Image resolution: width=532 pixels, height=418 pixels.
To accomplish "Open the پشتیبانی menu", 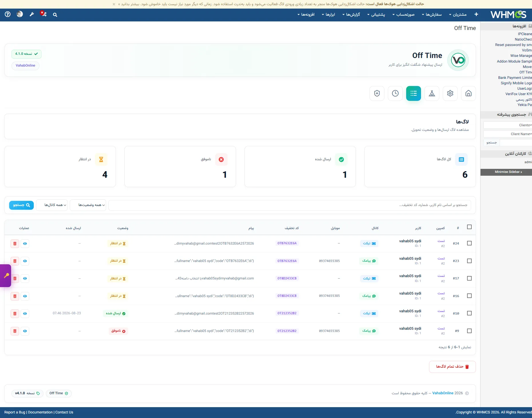I will click(376, 15).
